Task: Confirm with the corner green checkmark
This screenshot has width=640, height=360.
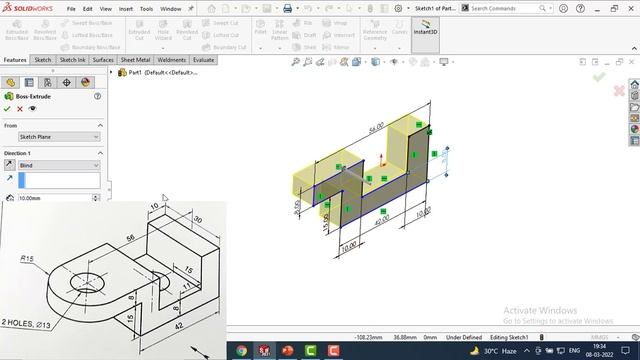Action: [599, 77]
